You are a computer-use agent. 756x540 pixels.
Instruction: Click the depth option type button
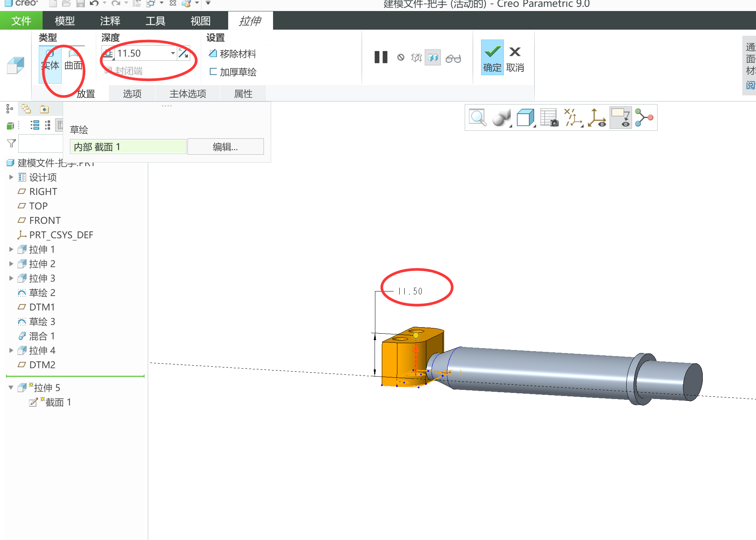(108, 54)
